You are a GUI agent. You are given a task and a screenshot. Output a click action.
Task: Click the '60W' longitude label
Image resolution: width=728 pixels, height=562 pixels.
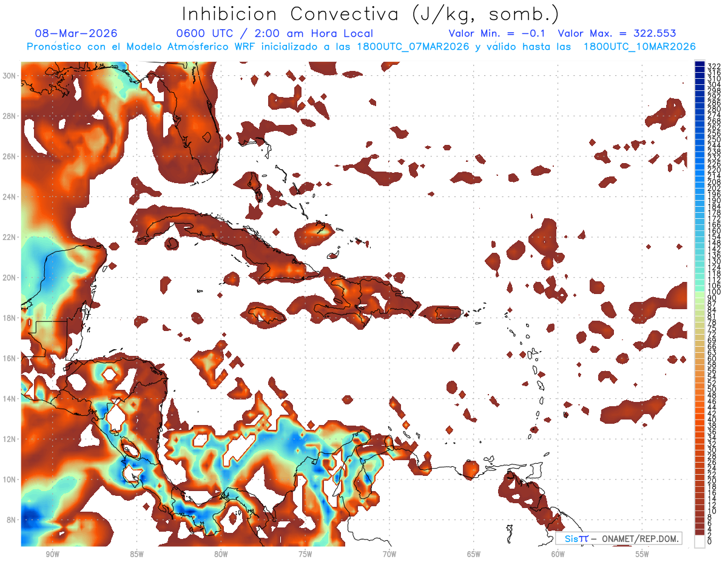[x=558, y=554]
